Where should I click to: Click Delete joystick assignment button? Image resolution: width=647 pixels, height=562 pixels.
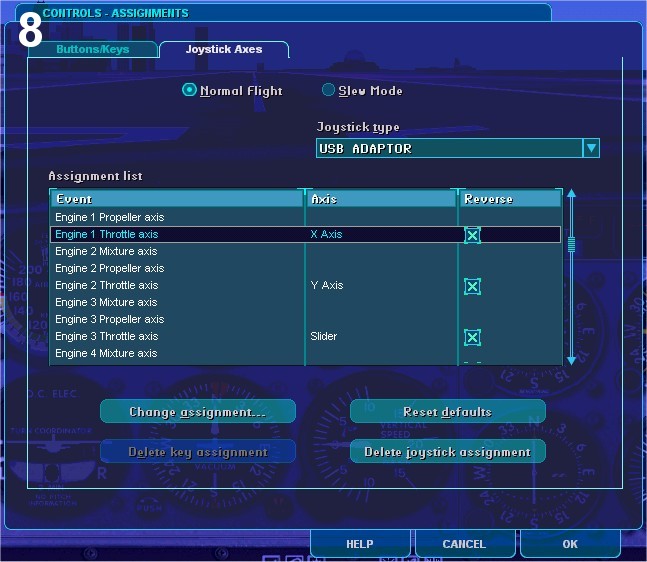click(x=448, y=451)
